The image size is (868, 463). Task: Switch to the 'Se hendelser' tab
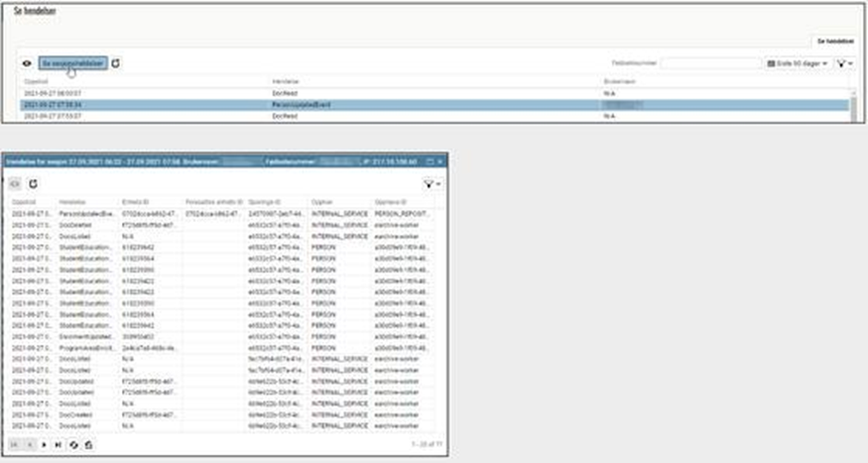832,41
